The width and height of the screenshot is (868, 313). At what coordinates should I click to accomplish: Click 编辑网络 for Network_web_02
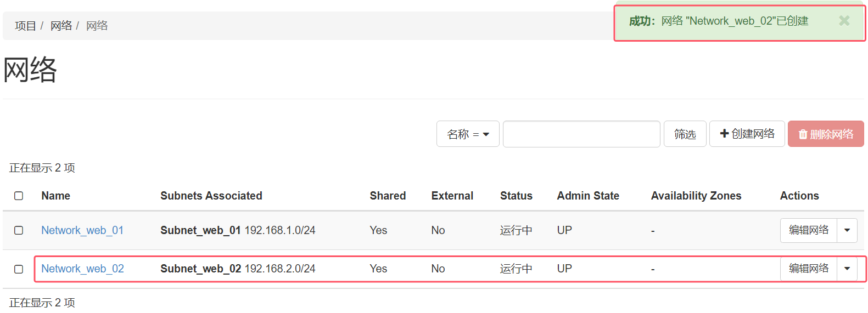[x=809, y=269]
